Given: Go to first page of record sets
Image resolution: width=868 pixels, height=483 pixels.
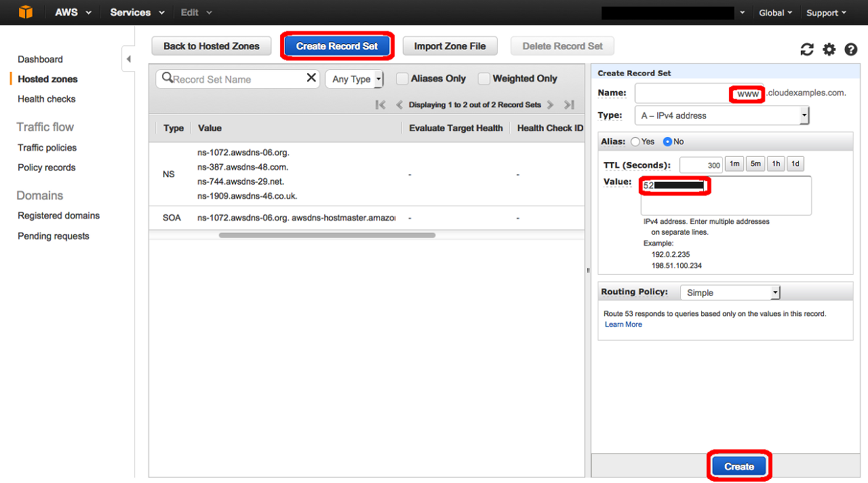Looking at the screenshot, I should [x=380, y=104].
